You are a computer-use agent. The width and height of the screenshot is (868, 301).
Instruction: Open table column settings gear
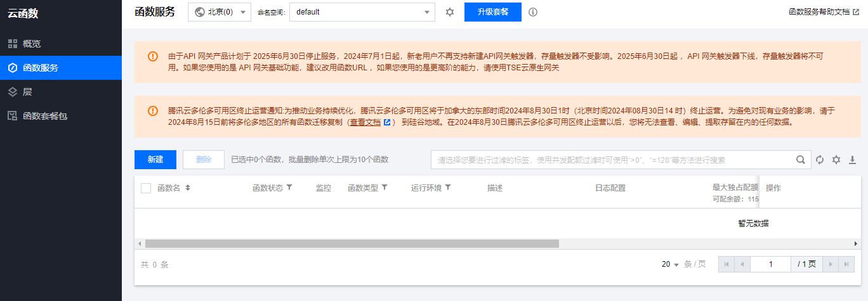tap(836, 160)
